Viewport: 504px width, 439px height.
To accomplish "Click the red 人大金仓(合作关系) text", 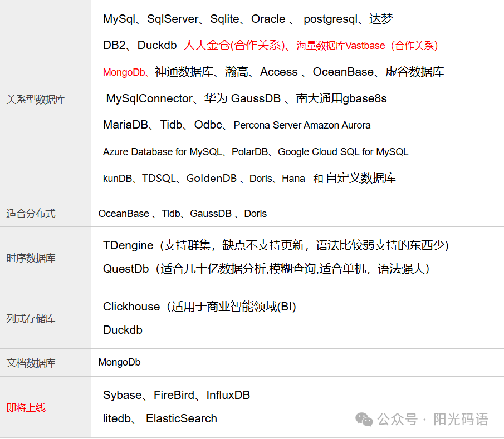I will tap(234, 45).
